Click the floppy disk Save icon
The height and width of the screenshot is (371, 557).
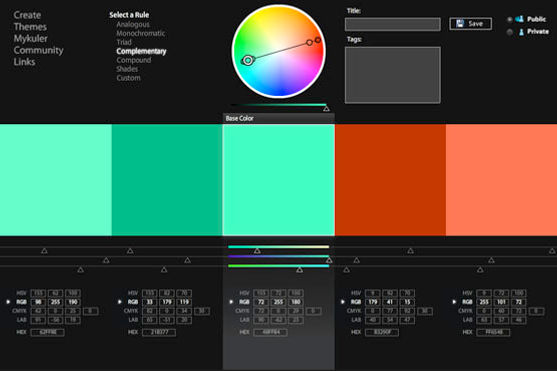pos(460,23)
